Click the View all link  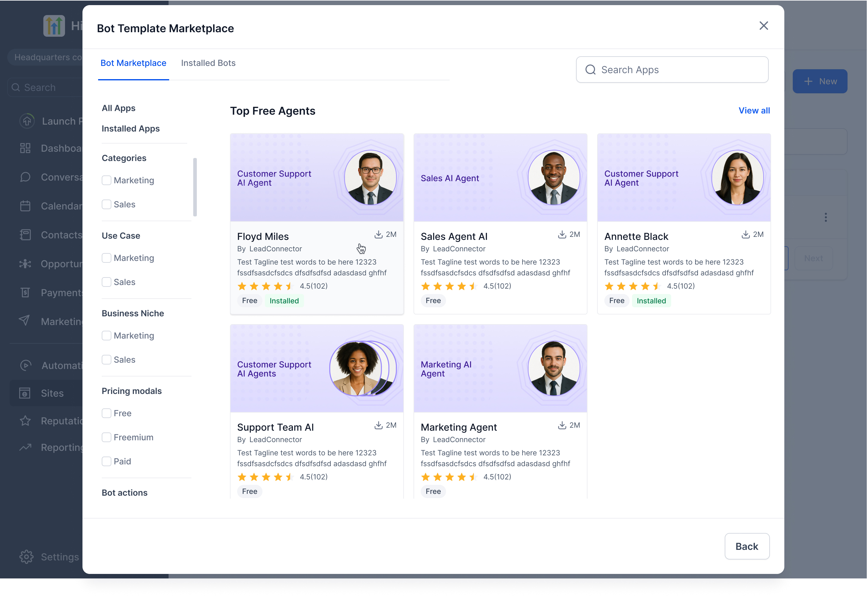(754, 111)
